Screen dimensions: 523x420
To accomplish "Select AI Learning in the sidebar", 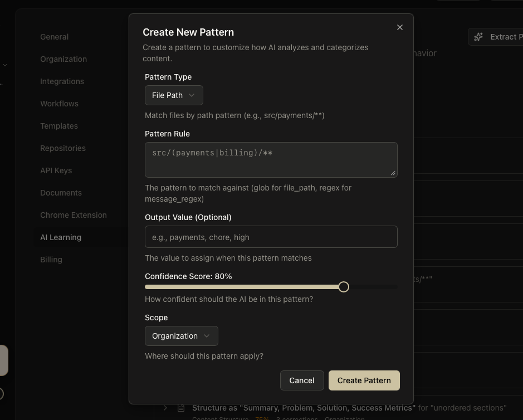I will pos(61,237).
